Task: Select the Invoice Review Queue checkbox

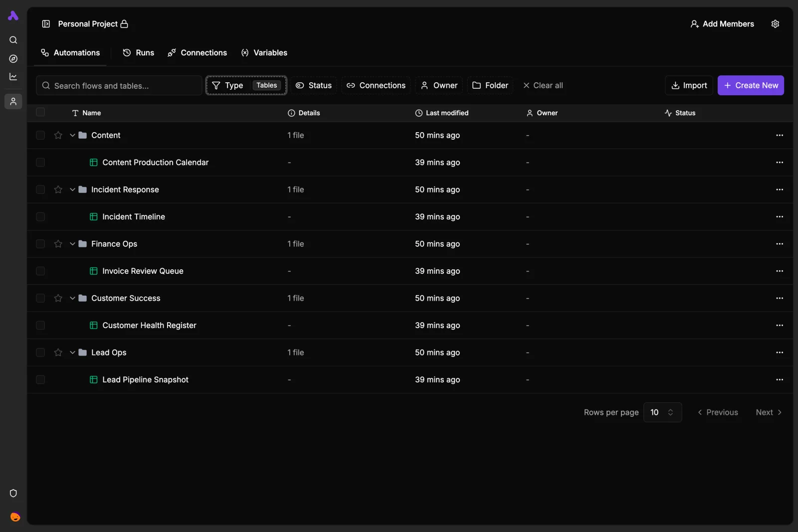Action: click(x=40, y=271)
